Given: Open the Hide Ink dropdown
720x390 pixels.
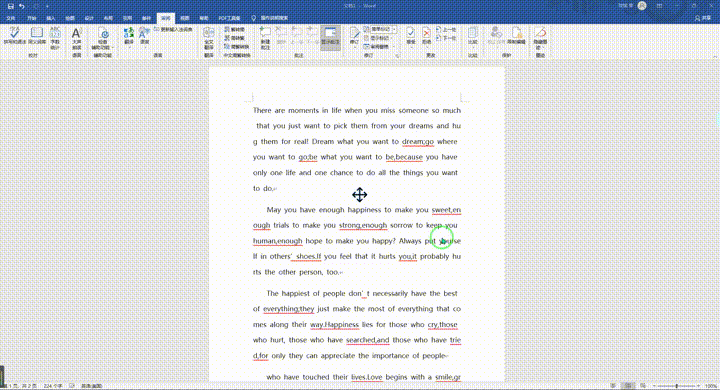Looking at the screenshot, I should point(540,39).
